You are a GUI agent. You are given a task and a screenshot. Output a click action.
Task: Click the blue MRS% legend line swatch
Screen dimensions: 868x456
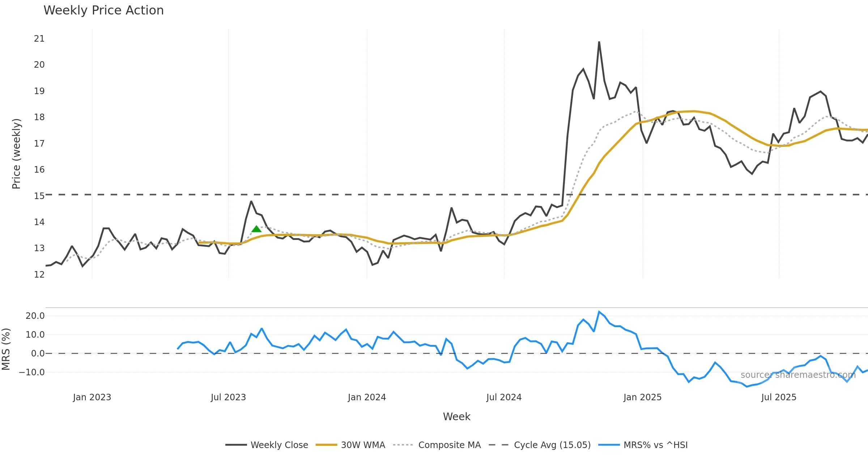tap(609, 445)
